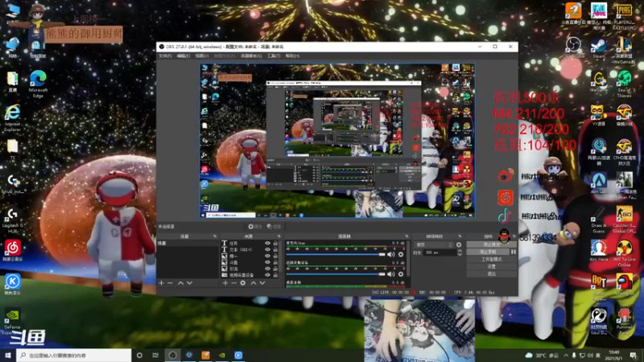Viewport: 644px width, 362px height.
Task: Increase transition duration with up arrow
Action: point(460,251)
